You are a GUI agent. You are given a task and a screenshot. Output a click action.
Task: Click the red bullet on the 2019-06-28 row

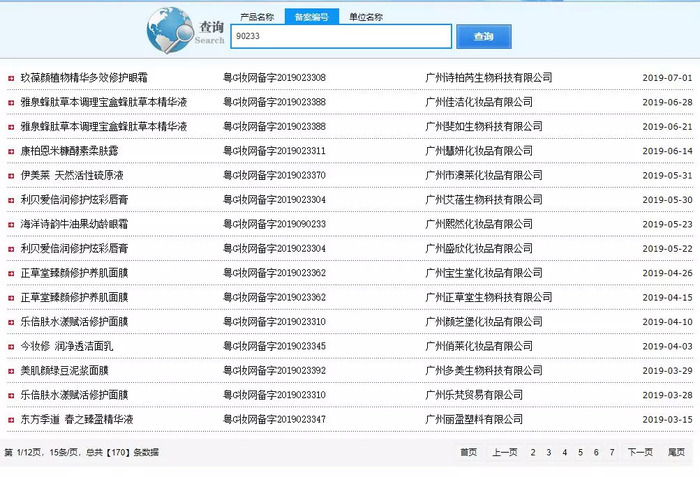[x=11, y=103]
